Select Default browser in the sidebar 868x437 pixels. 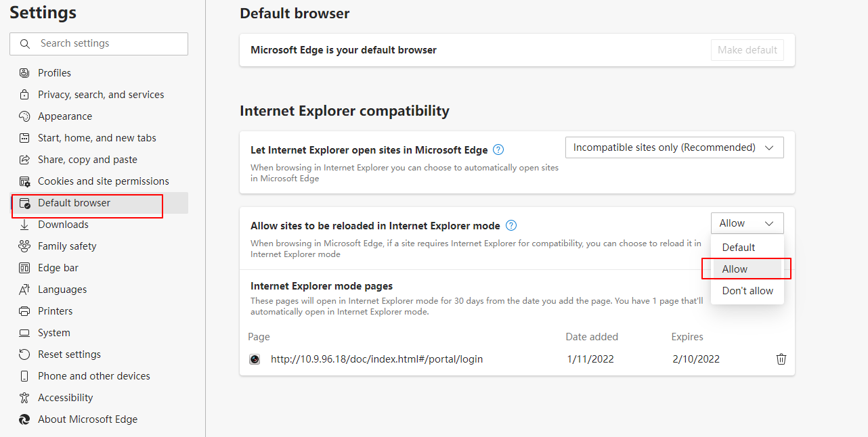click(99, 203)
